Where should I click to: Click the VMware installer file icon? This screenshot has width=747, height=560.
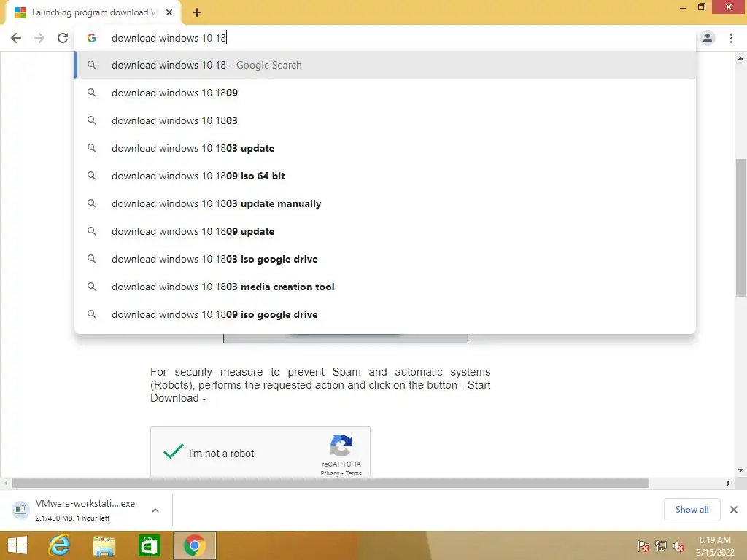tap(20, 510)
